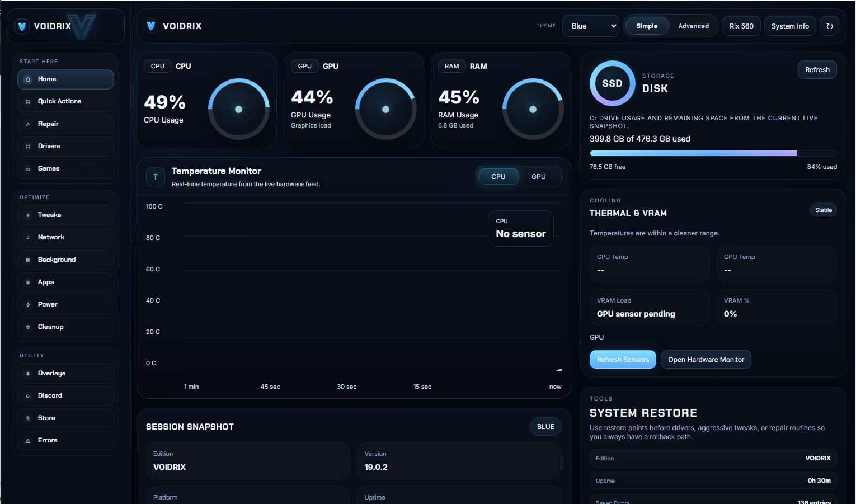Select Cleanup in the sidebar
This screenshot has width=856, height=504.
pyautogui.click(x=65, y=327)
